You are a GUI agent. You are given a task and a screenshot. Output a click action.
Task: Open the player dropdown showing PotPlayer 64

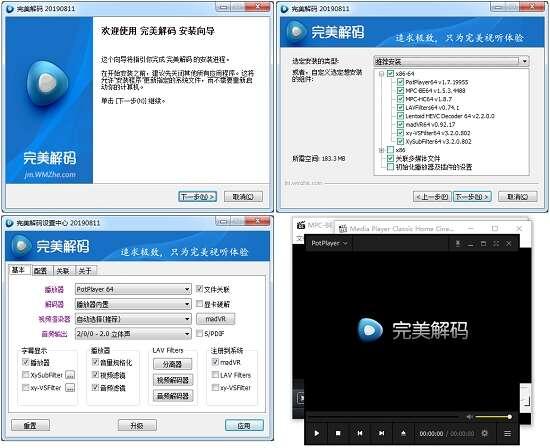[133, 289]
